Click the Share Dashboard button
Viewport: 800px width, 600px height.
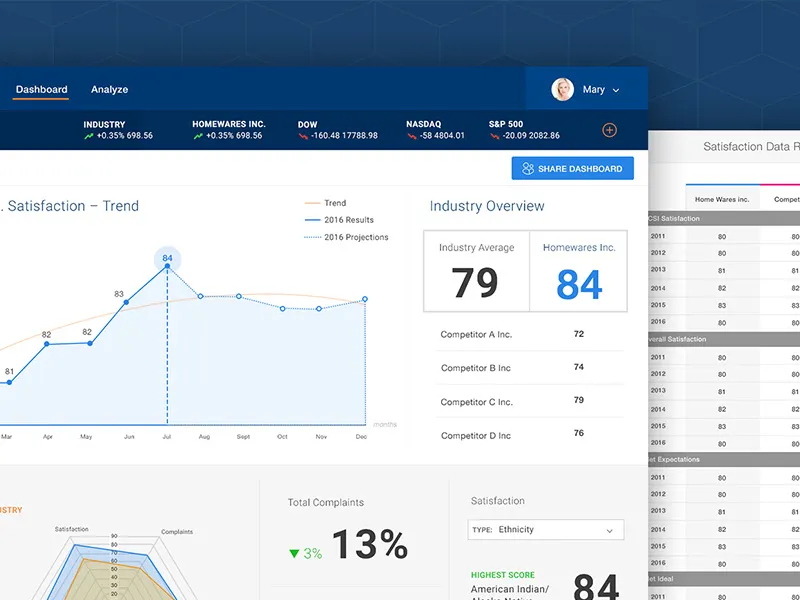click(572, 168)
